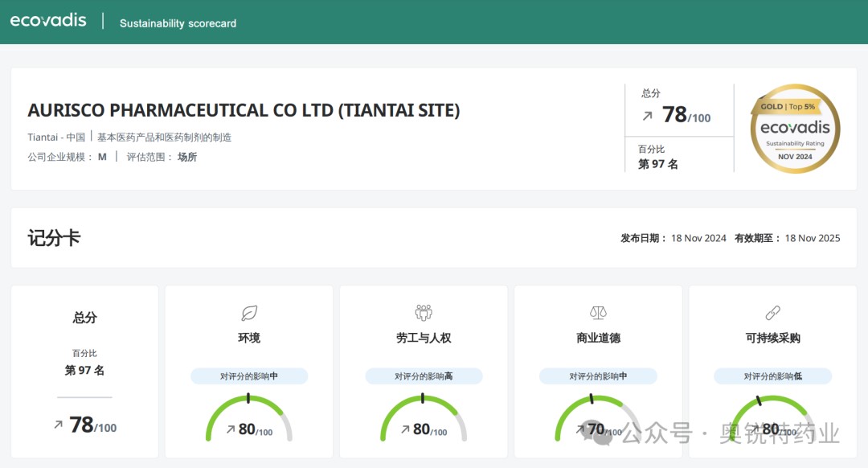Click the 对评分的影响高 badge under 劳工与人权

tap(424, 376)
